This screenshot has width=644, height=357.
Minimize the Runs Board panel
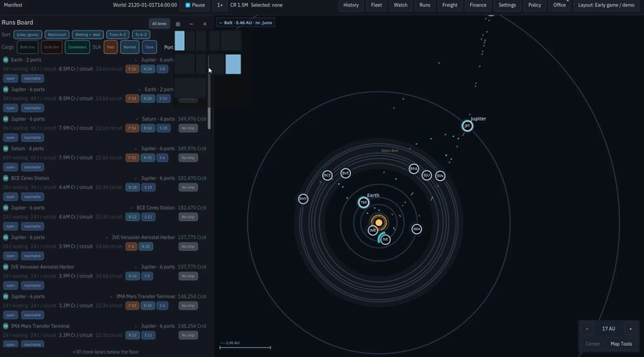[192, 24]
